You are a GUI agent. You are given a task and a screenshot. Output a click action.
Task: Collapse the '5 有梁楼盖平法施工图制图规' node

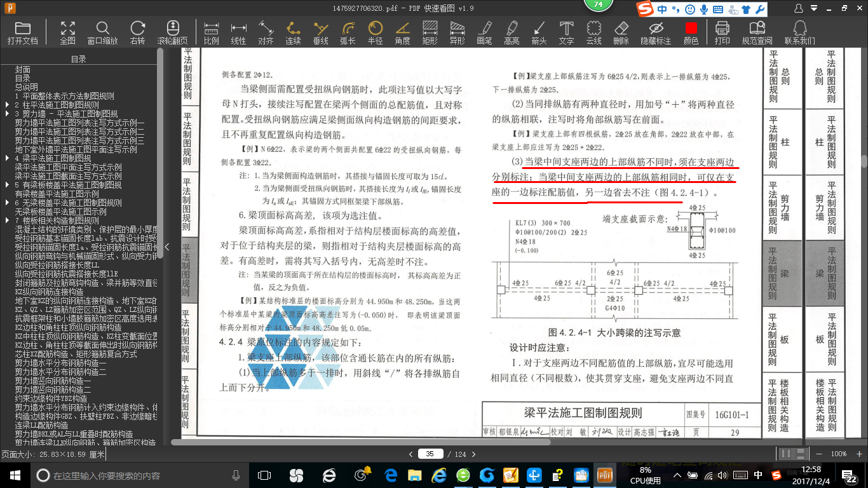(x=8, y=185)
